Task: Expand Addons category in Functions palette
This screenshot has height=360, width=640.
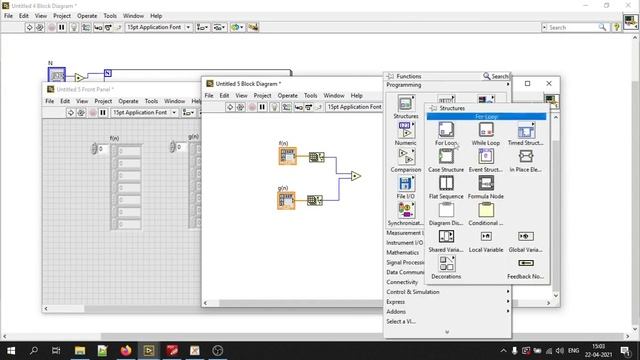Action: 448,311
